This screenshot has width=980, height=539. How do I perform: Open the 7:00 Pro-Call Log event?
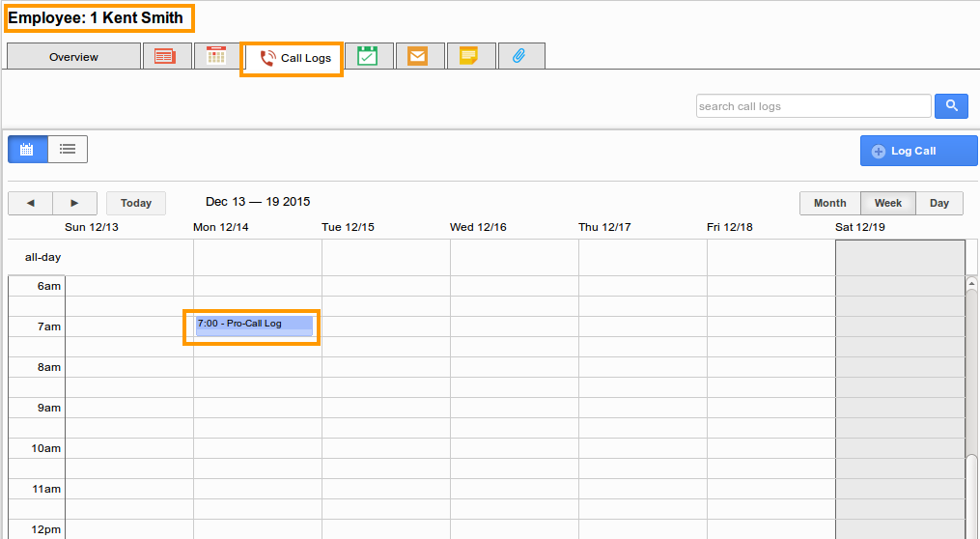coord(254,325)
